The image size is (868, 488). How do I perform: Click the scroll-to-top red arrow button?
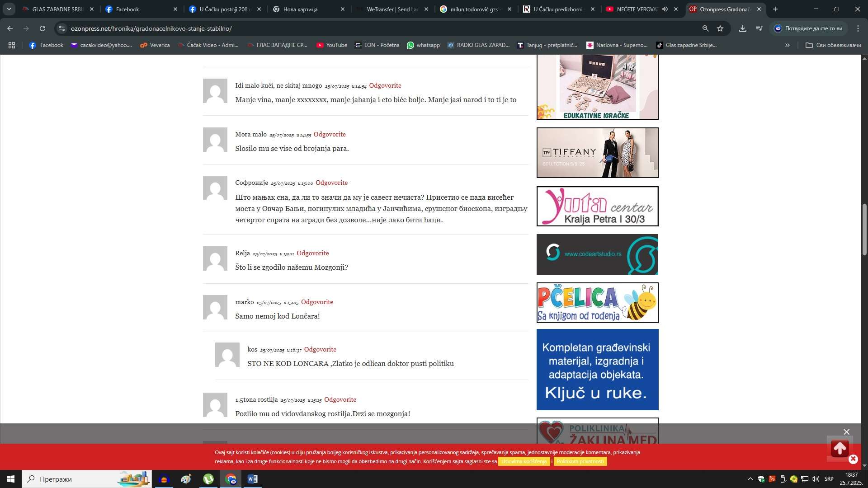[x=840, y=448]
